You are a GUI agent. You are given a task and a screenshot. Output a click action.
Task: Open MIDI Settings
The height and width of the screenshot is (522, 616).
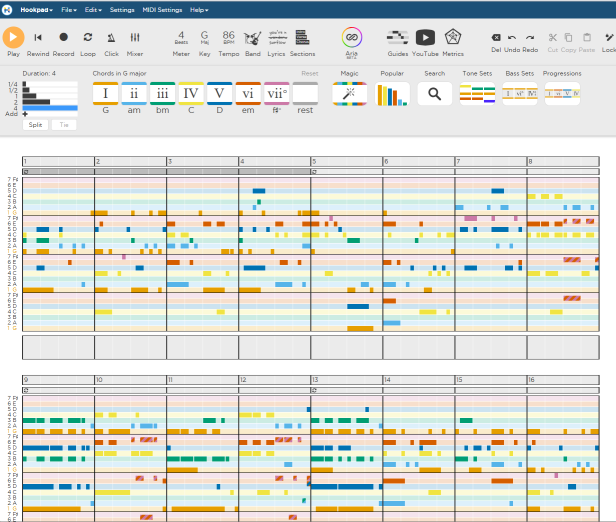click(x=162, y=10)
